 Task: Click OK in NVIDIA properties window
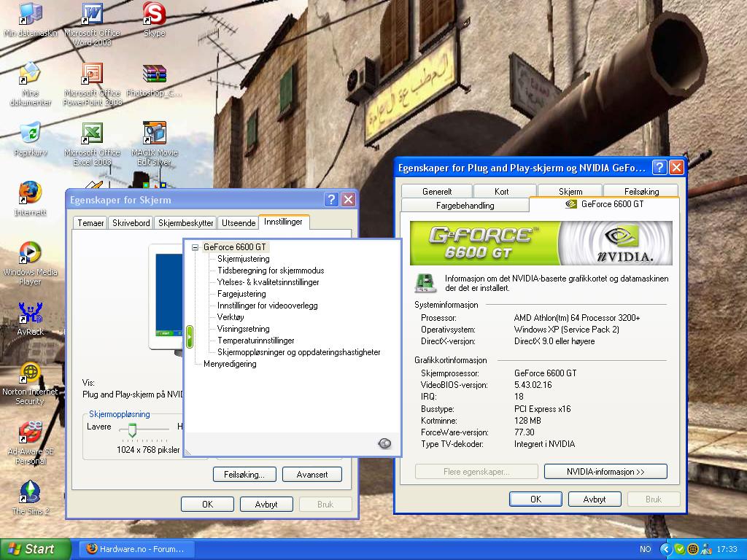pos(535,499)
